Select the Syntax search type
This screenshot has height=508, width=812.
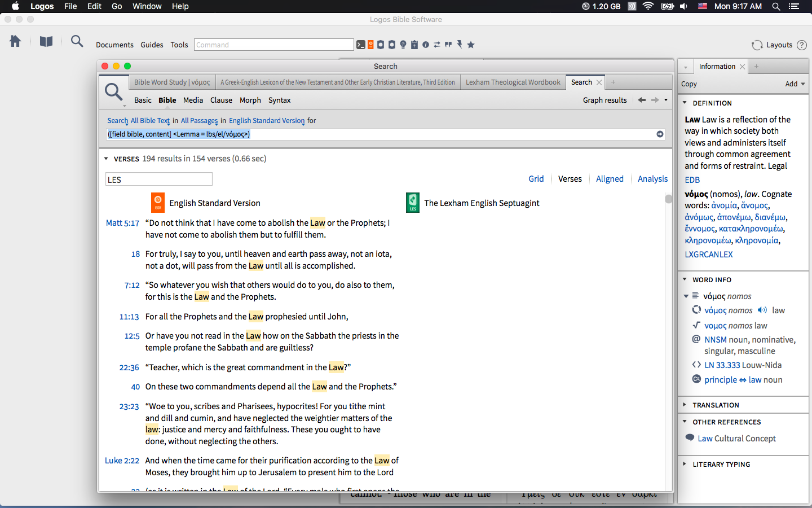[x=280, y=100]
